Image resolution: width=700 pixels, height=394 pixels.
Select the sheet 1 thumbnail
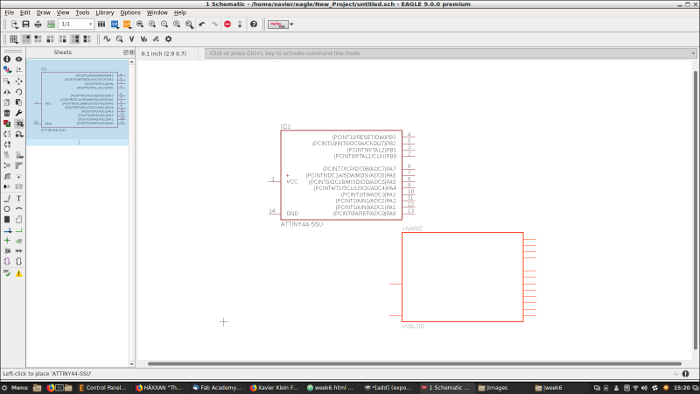pos(78,103)
